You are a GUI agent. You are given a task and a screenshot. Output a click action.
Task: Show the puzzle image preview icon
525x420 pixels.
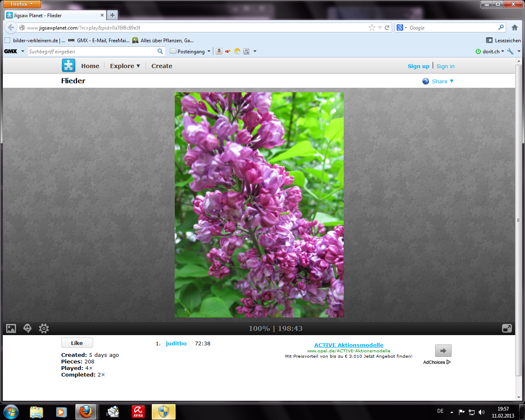click(11, 329)
